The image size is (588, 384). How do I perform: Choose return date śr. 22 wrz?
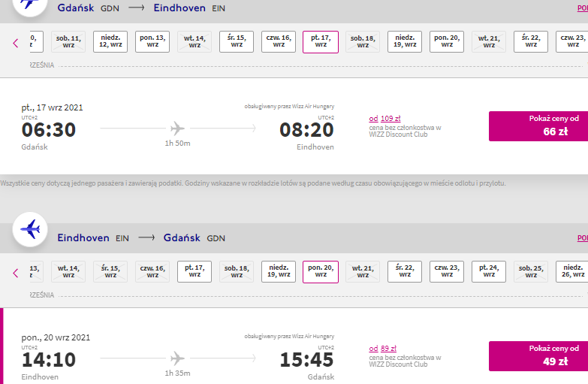pos(405,272)
